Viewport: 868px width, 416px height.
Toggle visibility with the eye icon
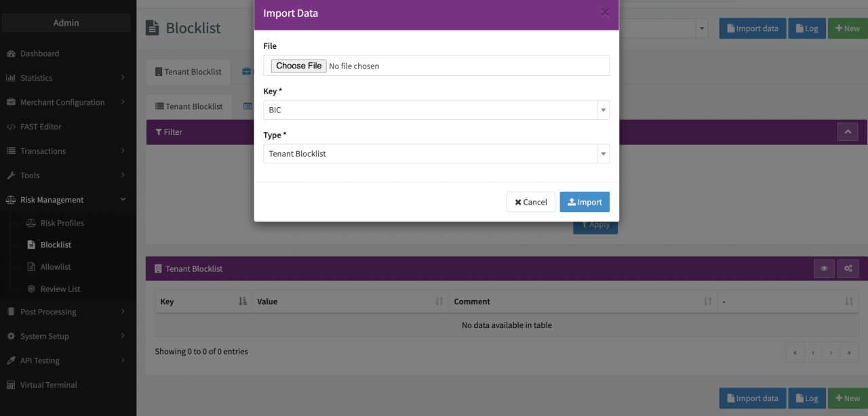pos(824,269)
